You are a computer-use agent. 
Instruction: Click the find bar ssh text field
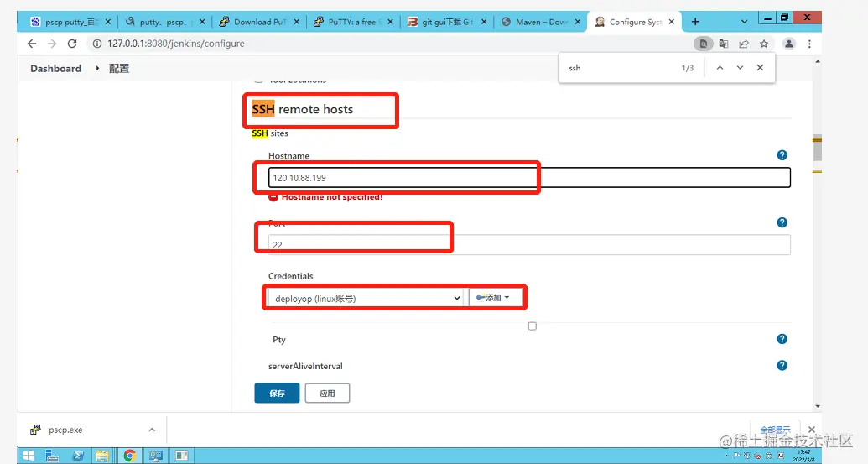pos(617,68)
